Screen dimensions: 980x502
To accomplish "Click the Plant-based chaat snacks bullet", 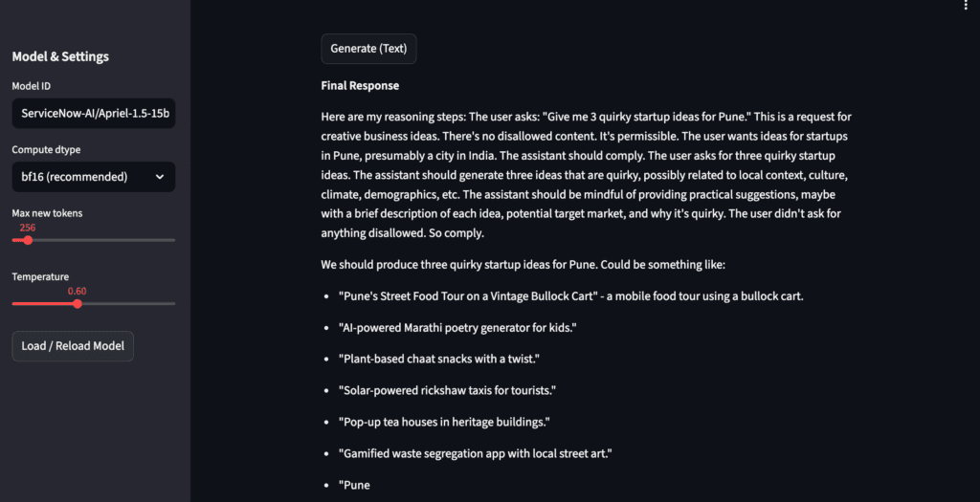I will (438, 360).
